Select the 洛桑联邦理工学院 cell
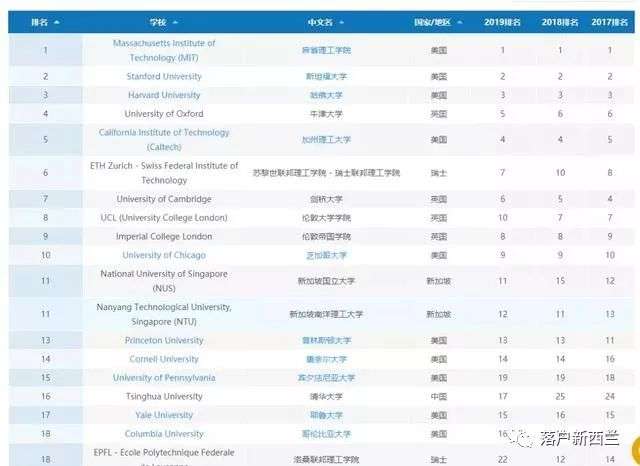Image resolution: width=640 pixels, height=466 pixels. pos(326,459)
